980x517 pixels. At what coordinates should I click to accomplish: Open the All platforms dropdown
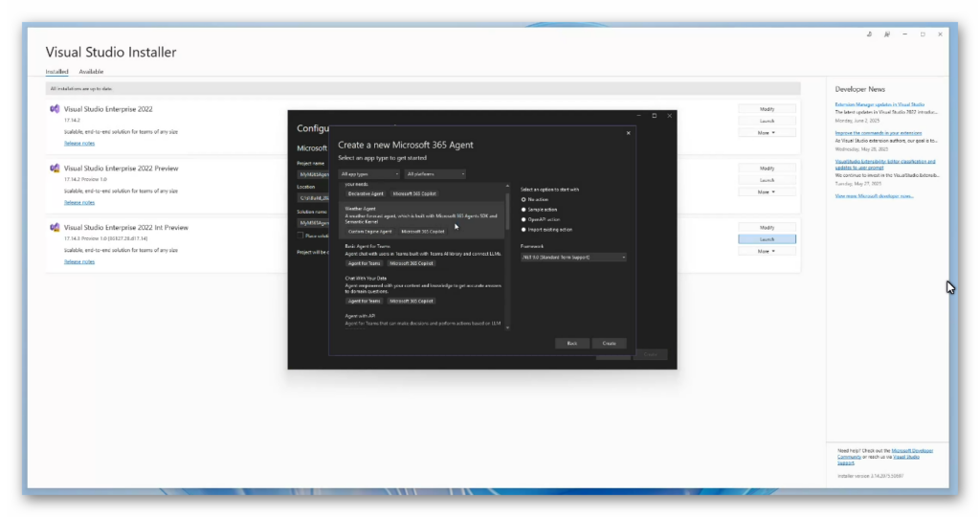point(435,174)
